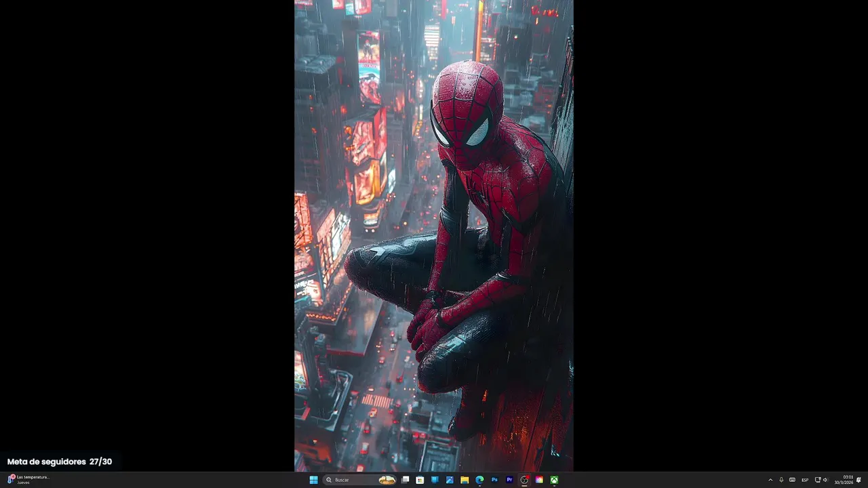Open network status tray icon
The width and height of the screenshot is (868, 488).
click(818, 480)
